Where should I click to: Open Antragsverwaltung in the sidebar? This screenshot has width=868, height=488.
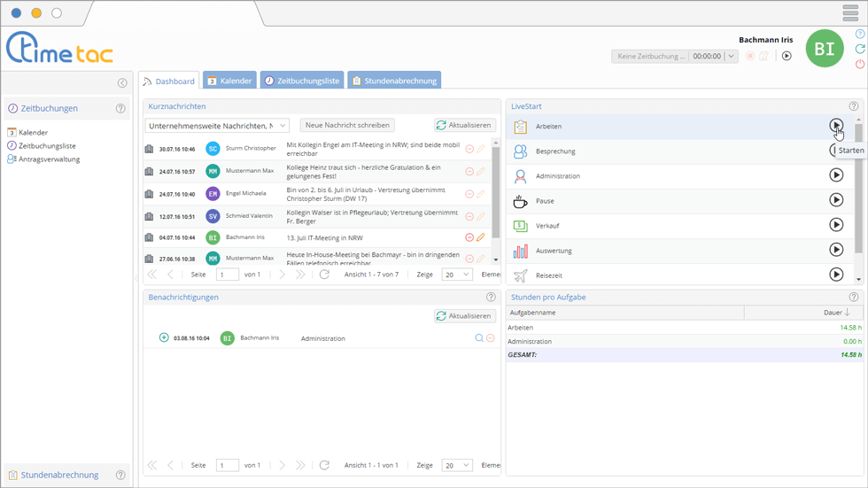(x=49, y=159)
